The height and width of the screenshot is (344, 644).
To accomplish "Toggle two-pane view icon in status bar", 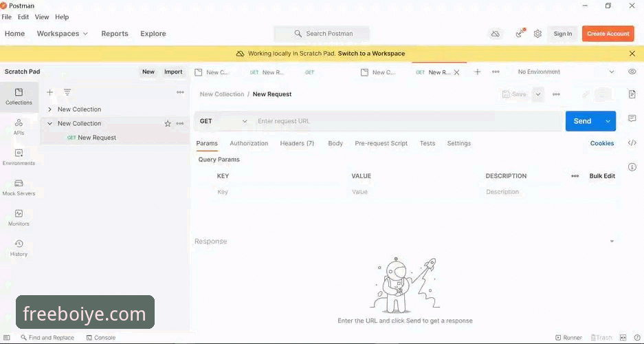I will pyautogui.click(x=623, y=338).
